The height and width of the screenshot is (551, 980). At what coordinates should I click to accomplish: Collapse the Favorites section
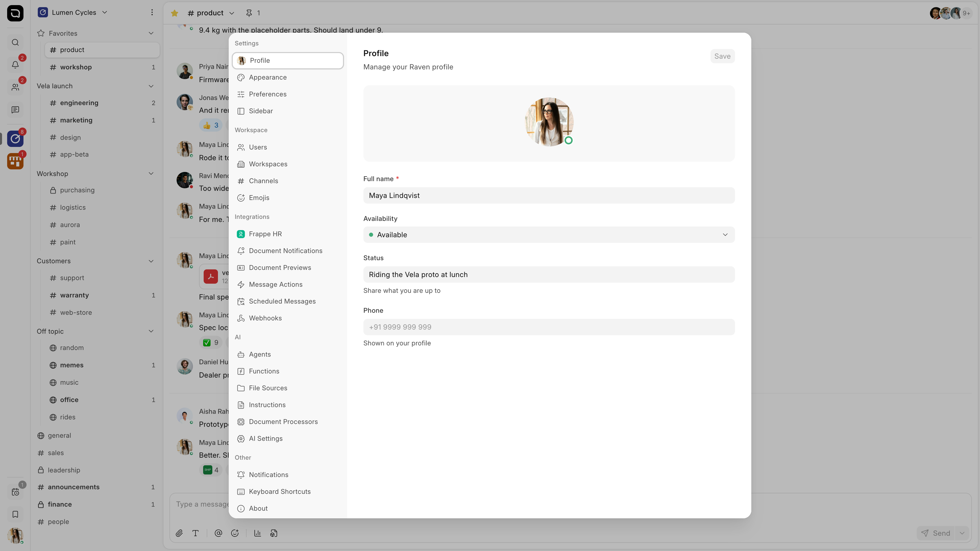click(x=151, y=33)
